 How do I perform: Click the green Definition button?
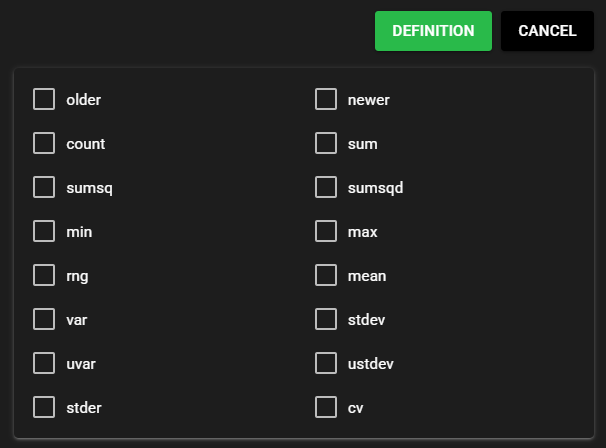click(x=433, y=31)
